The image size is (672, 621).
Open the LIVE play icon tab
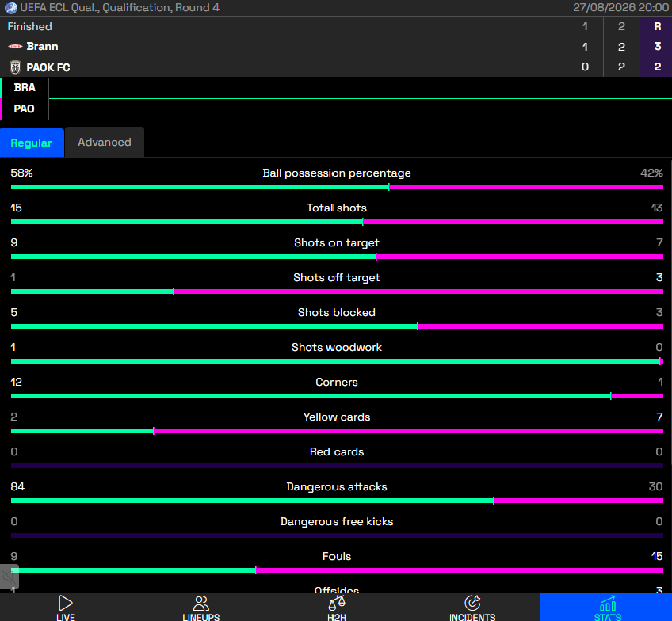point(66,608)
